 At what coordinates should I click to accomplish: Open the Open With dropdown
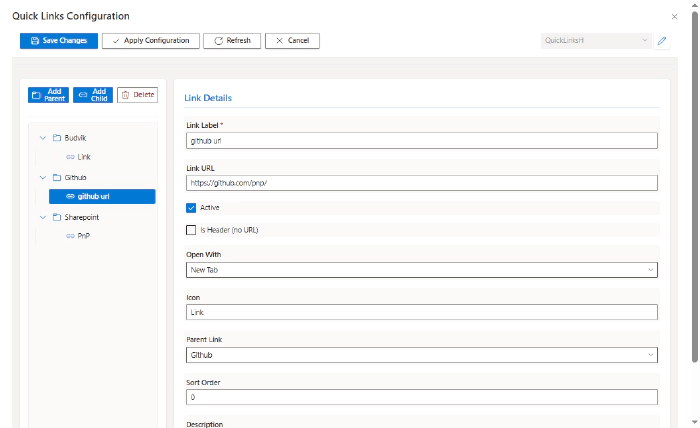tap(421, 270)
